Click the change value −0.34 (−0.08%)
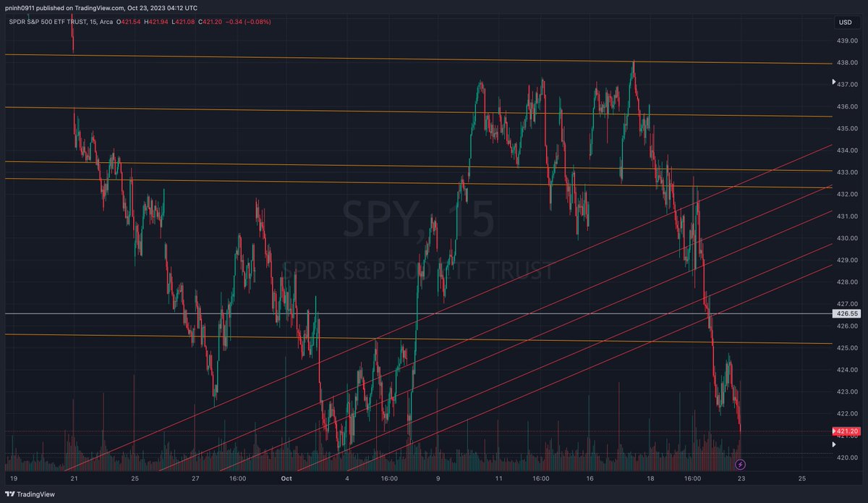The height and width of the screenshot is (503, 868). [x=247, y=21]
